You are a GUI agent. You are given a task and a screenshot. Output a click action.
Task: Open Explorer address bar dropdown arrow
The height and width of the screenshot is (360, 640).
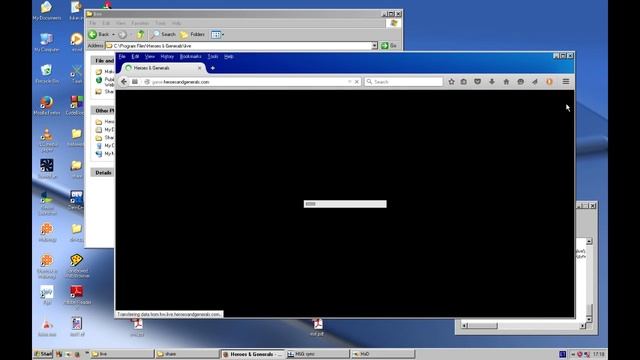374,46
